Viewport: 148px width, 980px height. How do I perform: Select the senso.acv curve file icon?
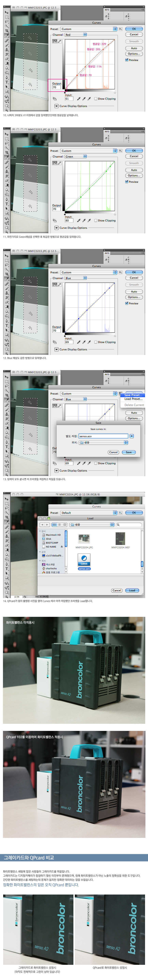coord(84,560)
